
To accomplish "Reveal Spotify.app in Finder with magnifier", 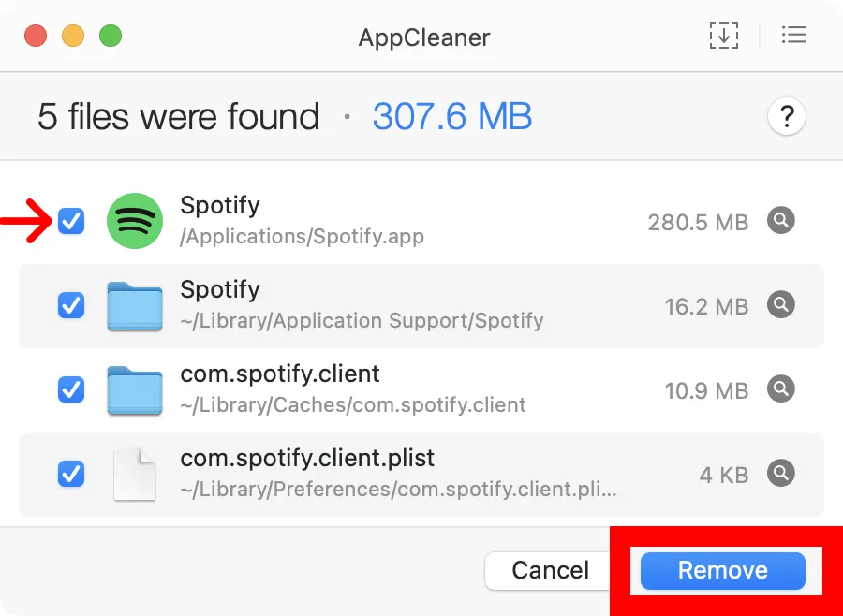I will pos(781,221).
